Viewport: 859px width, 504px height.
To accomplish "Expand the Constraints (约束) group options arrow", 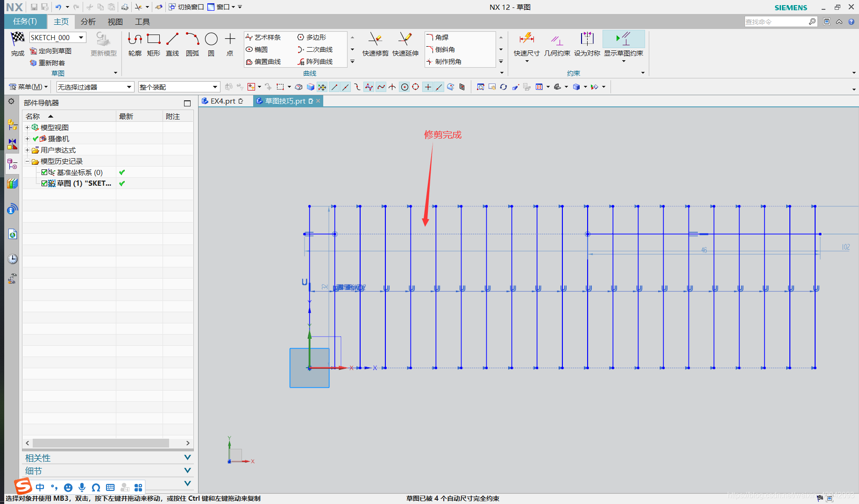I will tap(643, 73).
